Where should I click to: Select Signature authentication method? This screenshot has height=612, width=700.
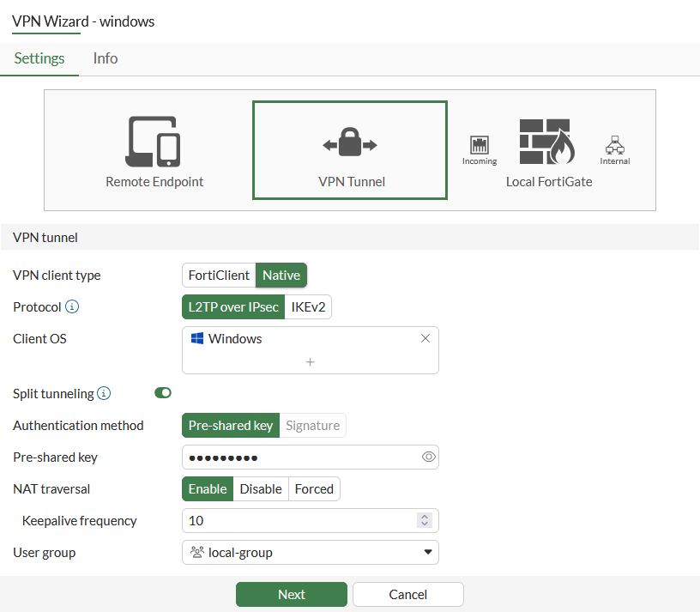[x=312, y=425]
